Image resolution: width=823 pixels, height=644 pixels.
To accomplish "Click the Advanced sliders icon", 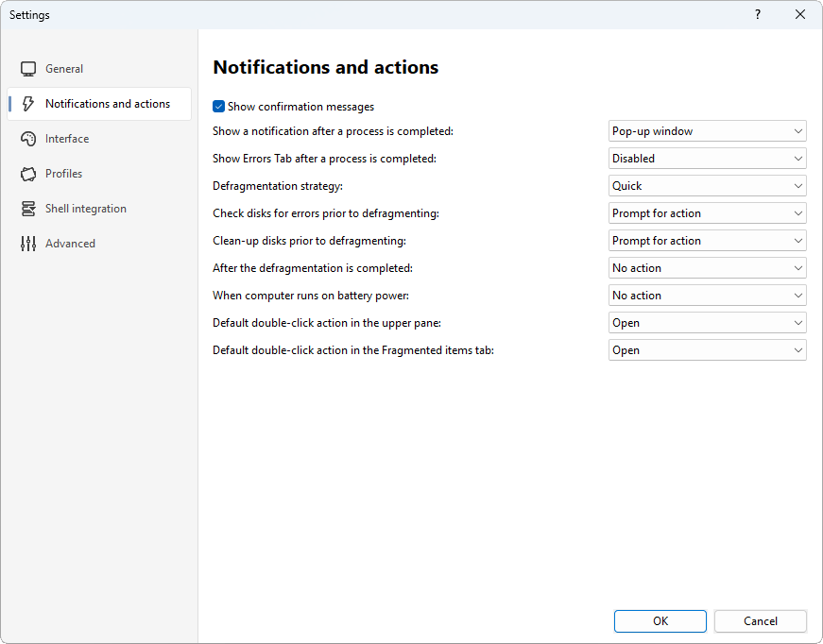I will coord(28,244).
